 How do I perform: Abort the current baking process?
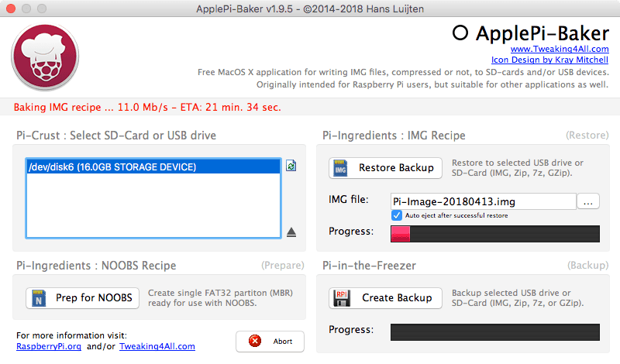point(270,342)
